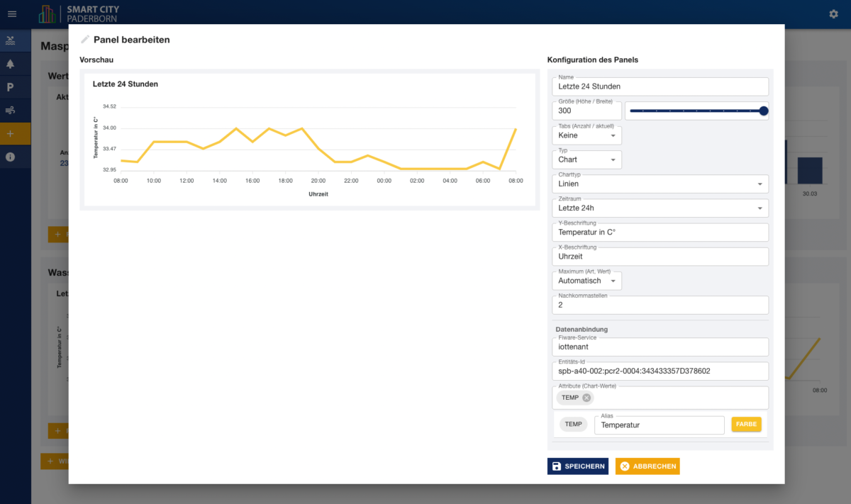Open the FARBE color picker button
Viewport: 851px width, 504px height.
[746, 424]
